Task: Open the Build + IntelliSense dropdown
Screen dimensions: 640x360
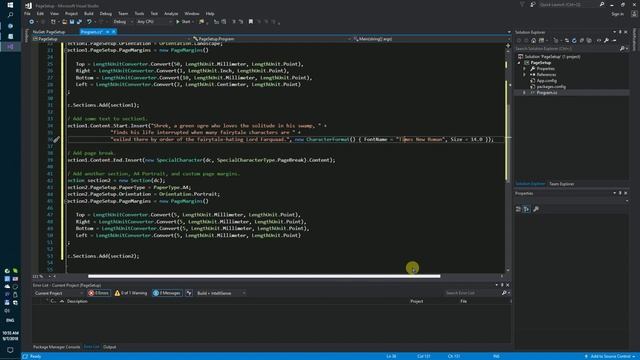Action: point(221,293)
